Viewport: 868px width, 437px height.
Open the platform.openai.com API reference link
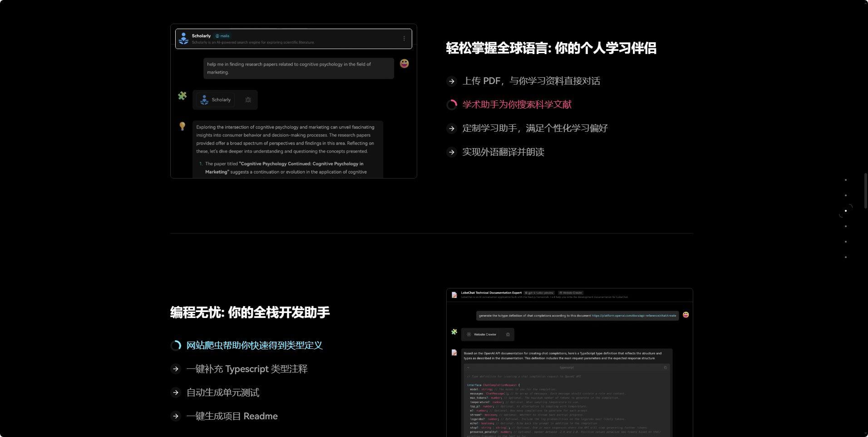(x=633, y=316)
